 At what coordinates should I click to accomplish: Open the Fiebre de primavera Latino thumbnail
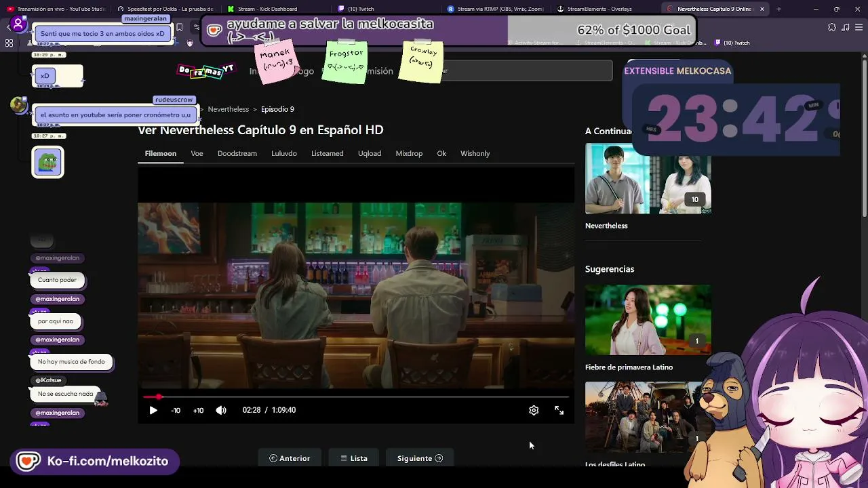click(648, 320)
